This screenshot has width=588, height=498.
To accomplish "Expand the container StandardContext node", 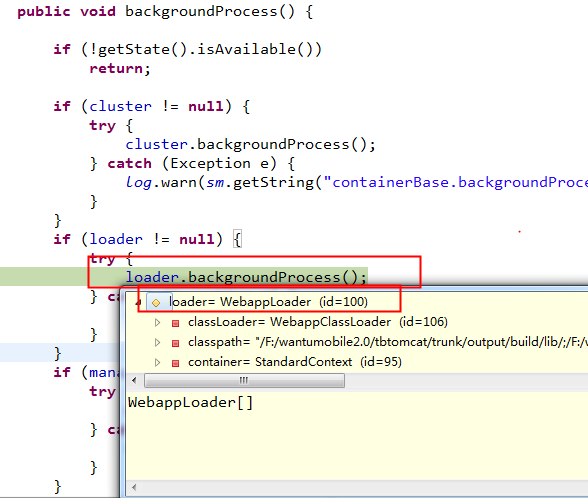I will (x=158, y=362).
